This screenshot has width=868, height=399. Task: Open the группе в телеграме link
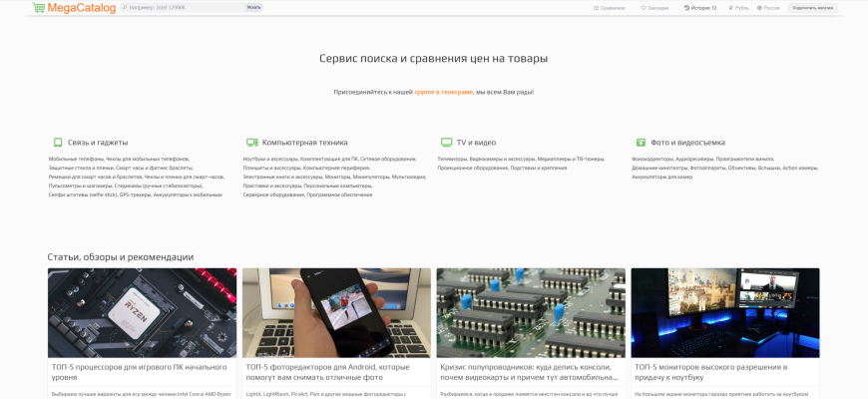443,92
